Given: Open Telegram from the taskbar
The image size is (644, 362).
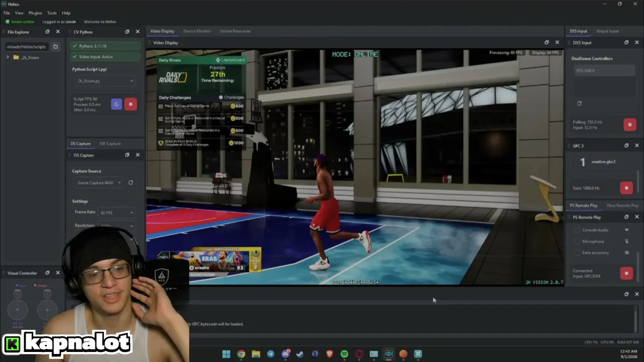Looking at the screenshot, I should 271,354.
